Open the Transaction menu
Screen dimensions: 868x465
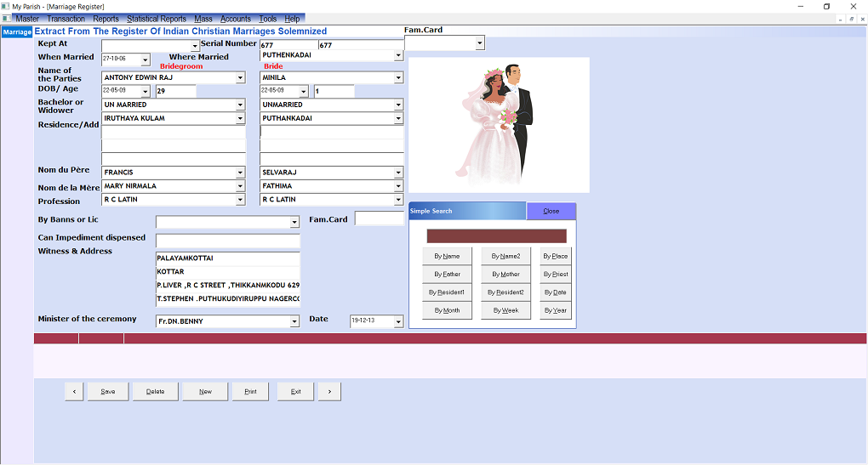point(66,19)
